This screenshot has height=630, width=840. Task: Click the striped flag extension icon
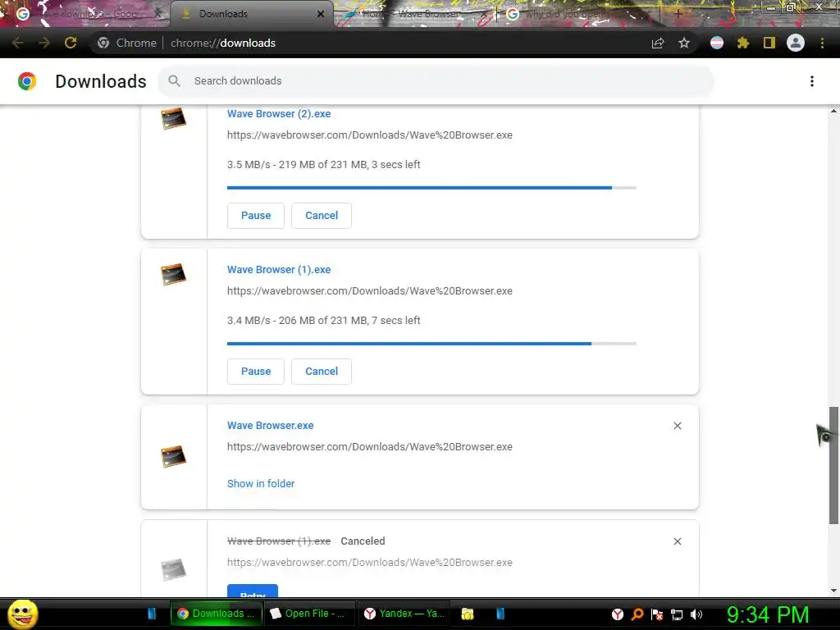pyautogui.click(x=717, y=43)
